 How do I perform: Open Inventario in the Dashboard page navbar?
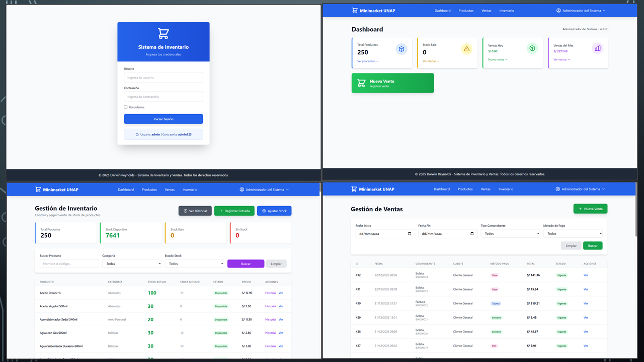507,11
